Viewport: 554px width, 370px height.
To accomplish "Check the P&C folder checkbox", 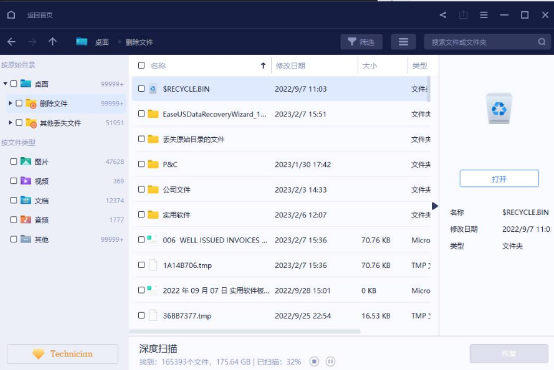I will click(x=141, y=164).
